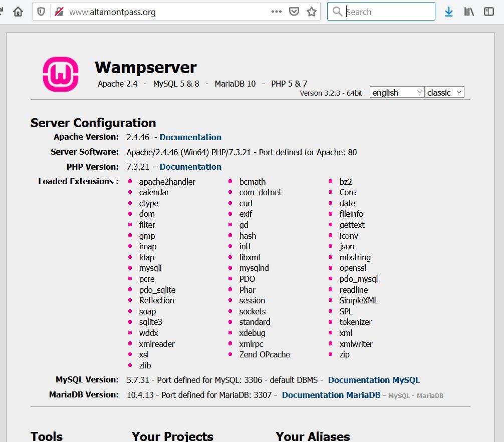Click the Wampserver pink logo

[x=60, y=74]
